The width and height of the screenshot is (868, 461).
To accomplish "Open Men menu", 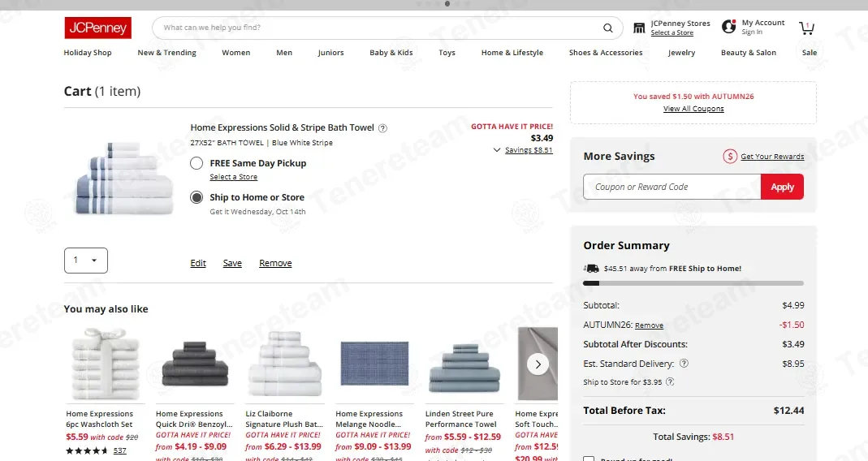I will pyautogui.click(x=284, y=53).
